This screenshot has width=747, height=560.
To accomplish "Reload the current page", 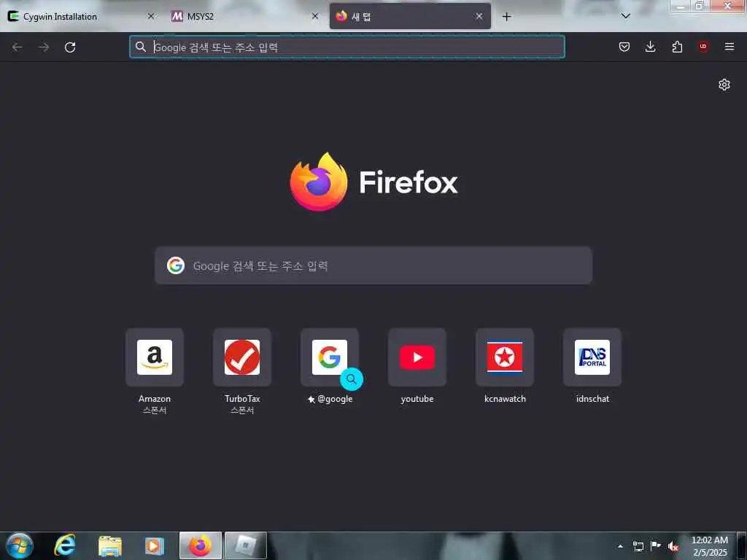I will [x=70, y=47].
